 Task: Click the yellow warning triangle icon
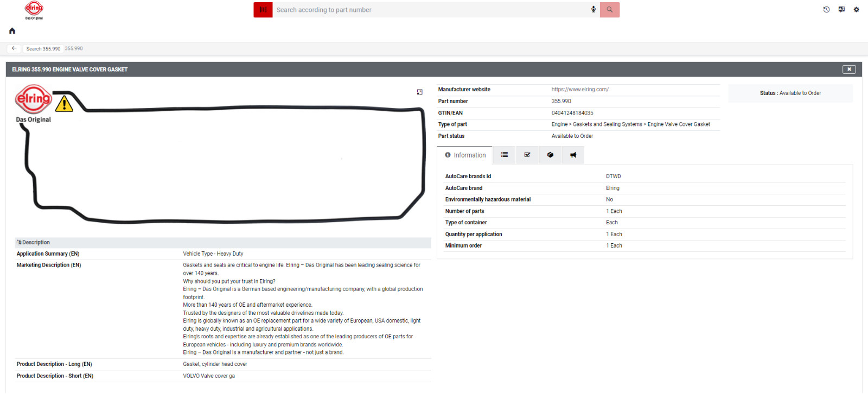click(x=64, y=104)
